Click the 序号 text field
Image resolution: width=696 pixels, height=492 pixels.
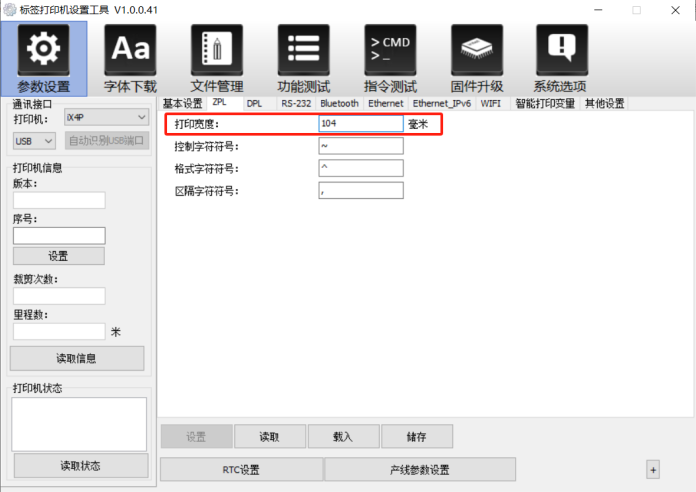click(59, 236)
